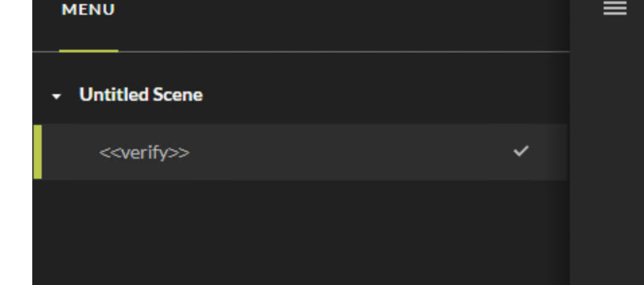This screenshot has height=285, width=644.
Task: Click the MENU header text
Action: coord(88,11)
